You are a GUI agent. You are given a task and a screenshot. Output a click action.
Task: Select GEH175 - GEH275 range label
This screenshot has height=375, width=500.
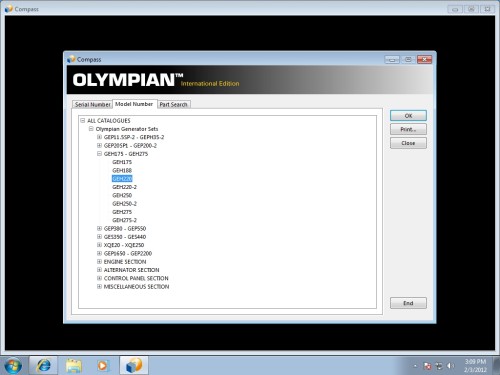[126, 154]
